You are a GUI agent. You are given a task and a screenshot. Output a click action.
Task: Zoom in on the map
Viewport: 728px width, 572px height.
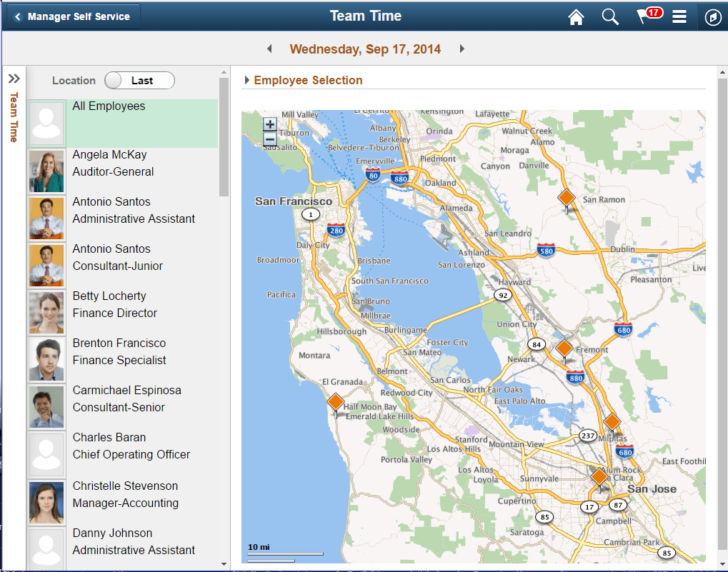269,124
